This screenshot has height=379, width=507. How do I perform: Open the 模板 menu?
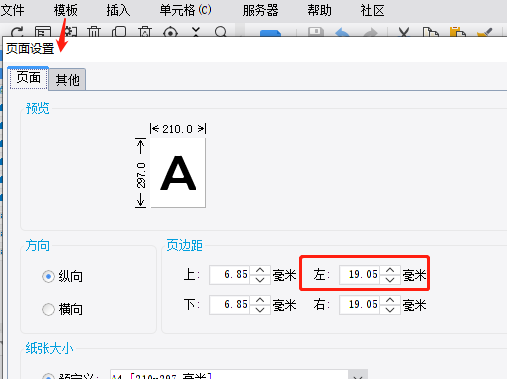coord(66,10)
